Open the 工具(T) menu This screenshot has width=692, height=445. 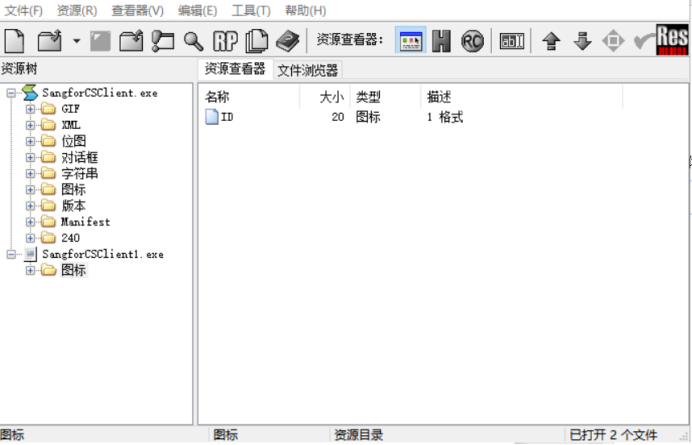tap(251, 10)
